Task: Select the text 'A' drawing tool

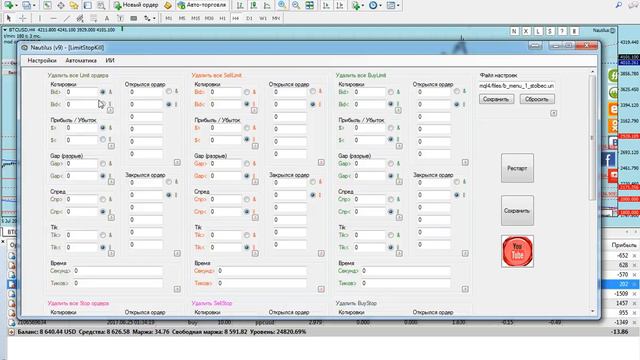Action: click(107, 18)
